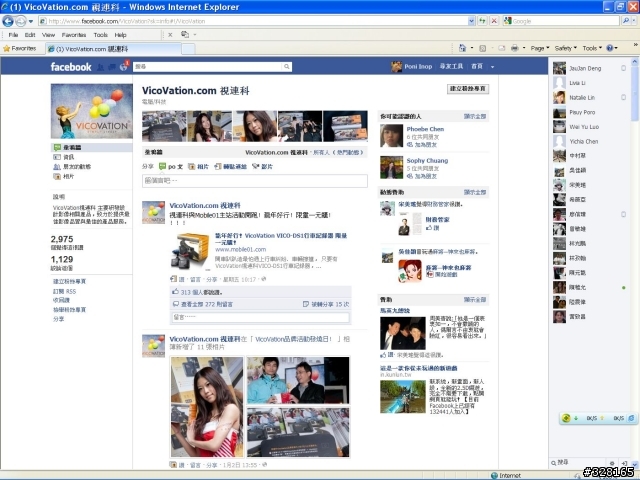Open Facebook notifications globe with badge
The image size is (640, 480).
coord(124,66)
